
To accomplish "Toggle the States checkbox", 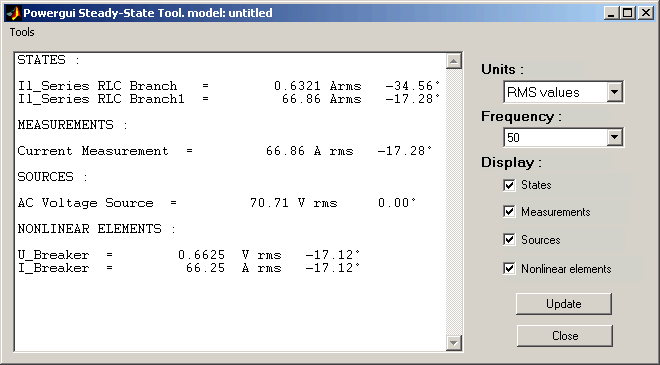I will 509,185.
